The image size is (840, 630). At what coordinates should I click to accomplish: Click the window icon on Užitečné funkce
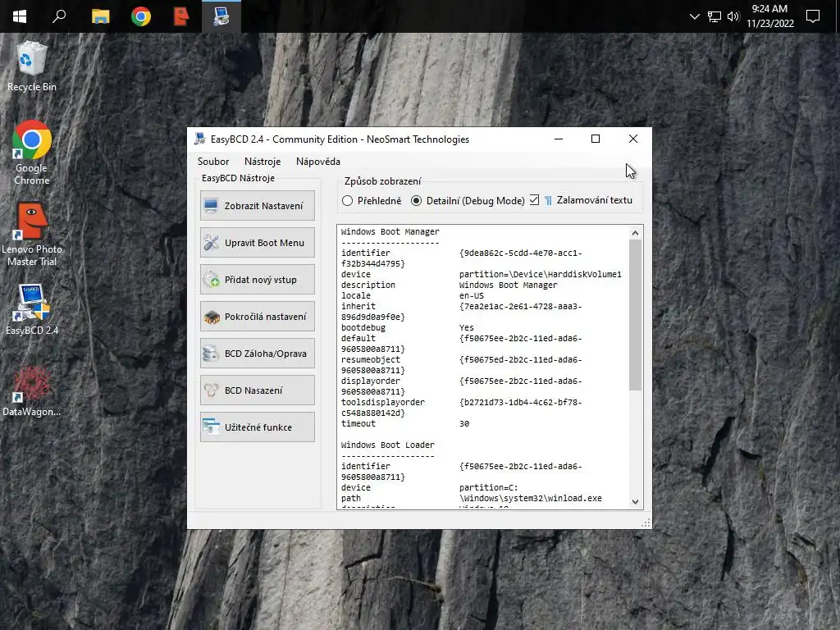(x=211, y=427)
